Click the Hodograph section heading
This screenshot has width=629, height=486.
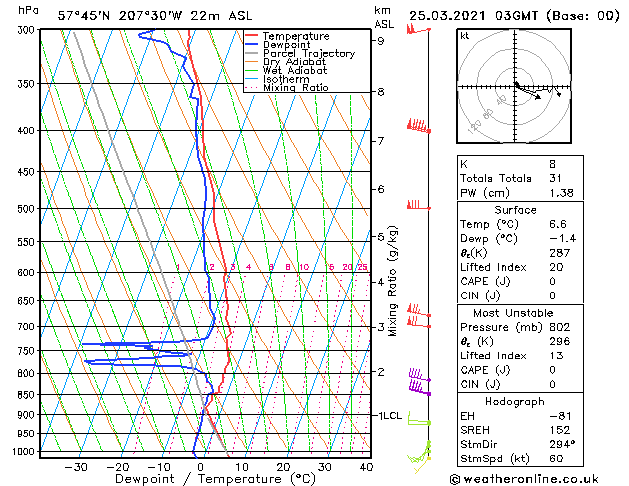(515, 401)
